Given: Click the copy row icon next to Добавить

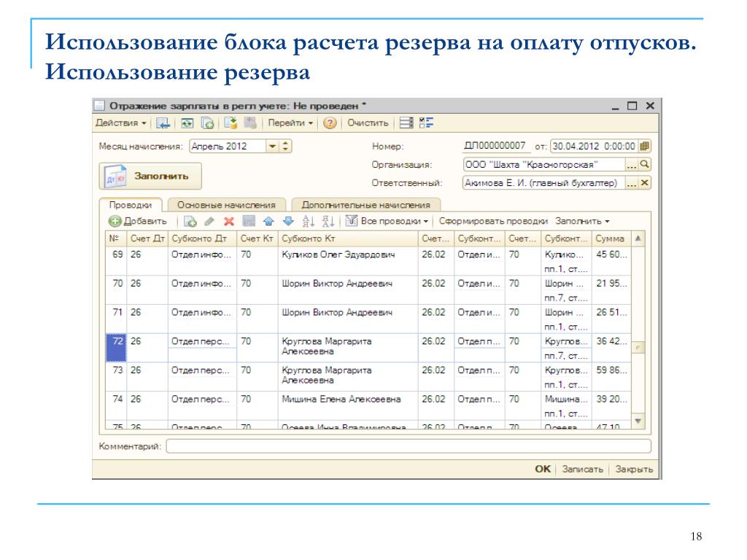Looking at the screenshot, I should (x=190, y=221).
